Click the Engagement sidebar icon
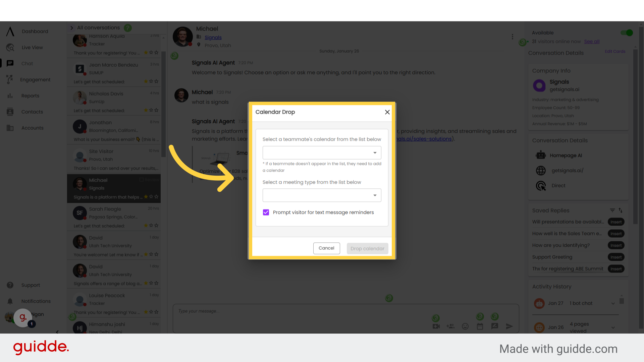The image size is (644, 362). [x=10, y=79]
